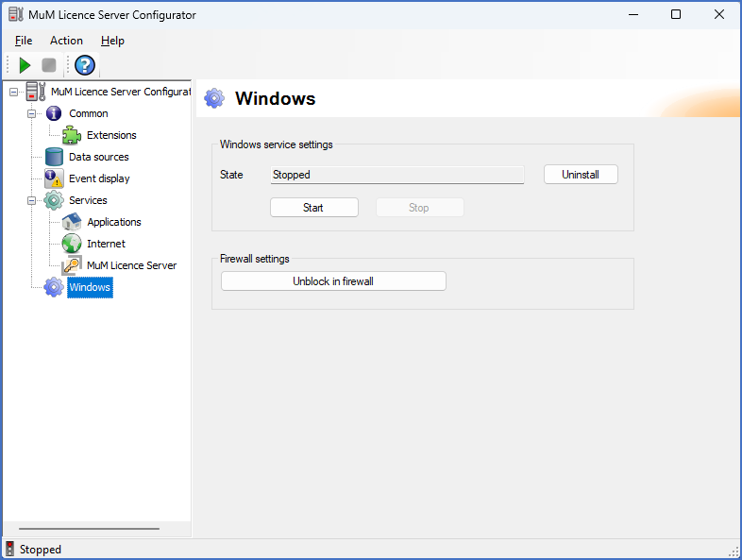This screenshot has height=560, width=742.
Task: Select the Data sources tree item
Action: pyautogui.click(x=99, y=157)
